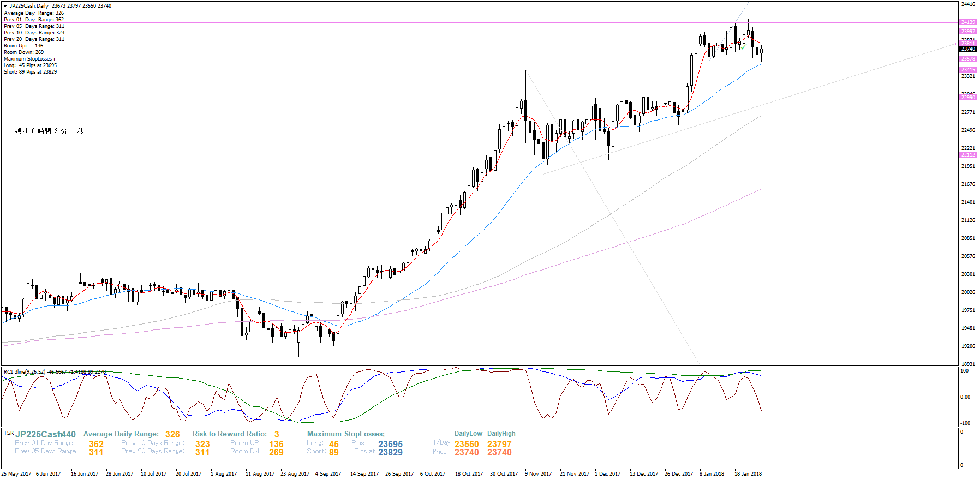Click the Japanese remaining-time countdown label
980x480 pixels.
[x=49, y=131]
